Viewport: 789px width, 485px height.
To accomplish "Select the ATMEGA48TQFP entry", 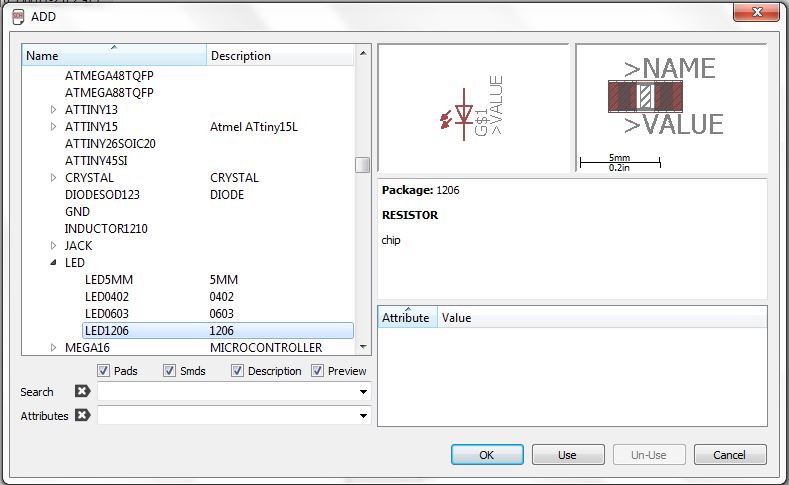I will pyautogui.click(x=109, y=75).
